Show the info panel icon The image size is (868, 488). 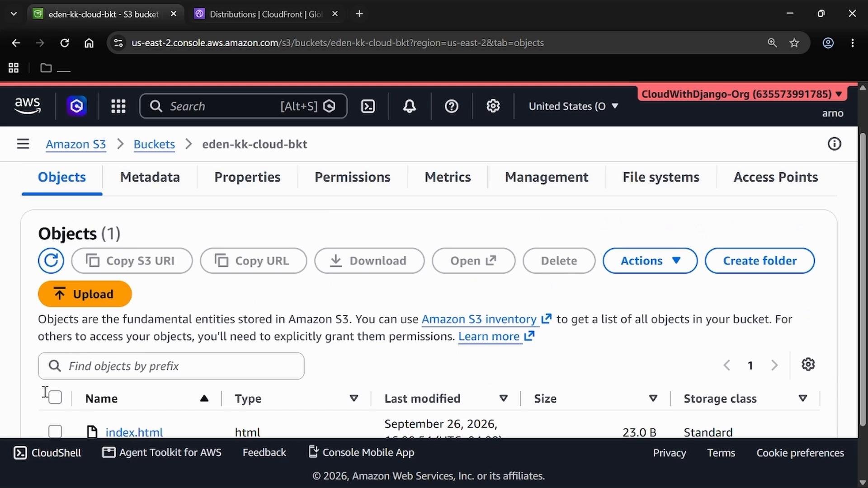(834, 144)
